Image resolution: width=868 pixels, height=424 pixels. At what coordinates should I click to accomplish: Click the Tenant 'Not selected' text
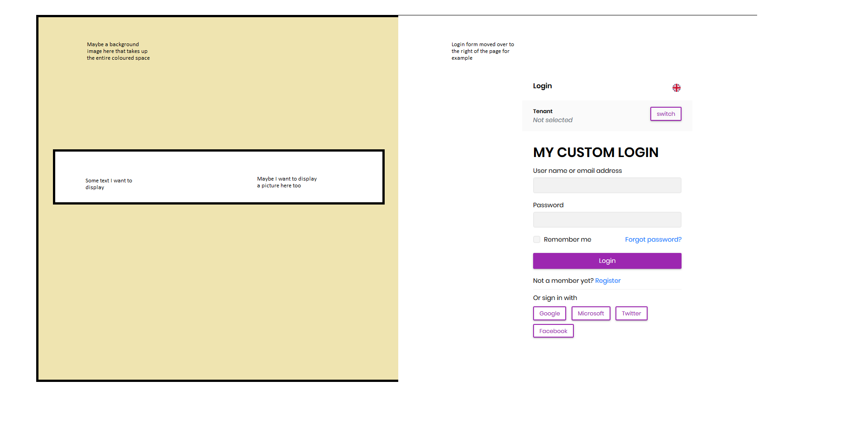tap(553, 120)
